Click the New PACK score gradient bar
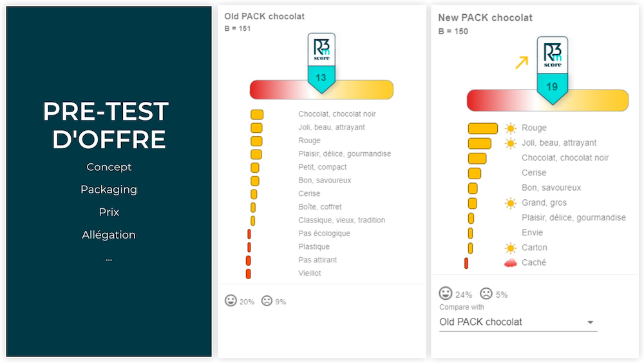The width and height of the screenshot is (644, 363). 547,101
